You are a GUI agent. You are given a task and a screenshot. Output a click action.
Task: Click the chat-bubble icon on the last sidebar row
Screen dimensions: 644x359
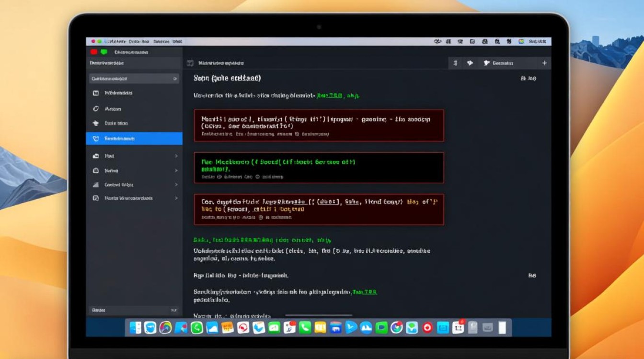[x=95, y=198]
